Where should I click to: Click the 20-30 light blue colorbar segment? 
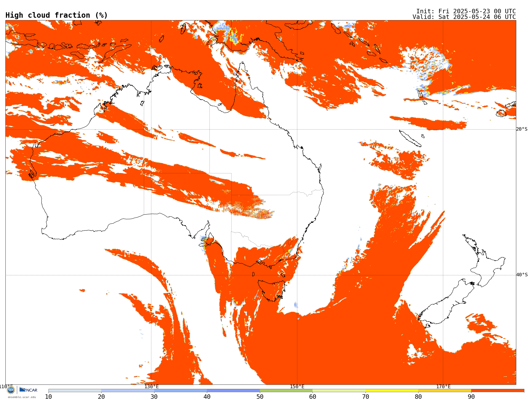tap(128, 391)
